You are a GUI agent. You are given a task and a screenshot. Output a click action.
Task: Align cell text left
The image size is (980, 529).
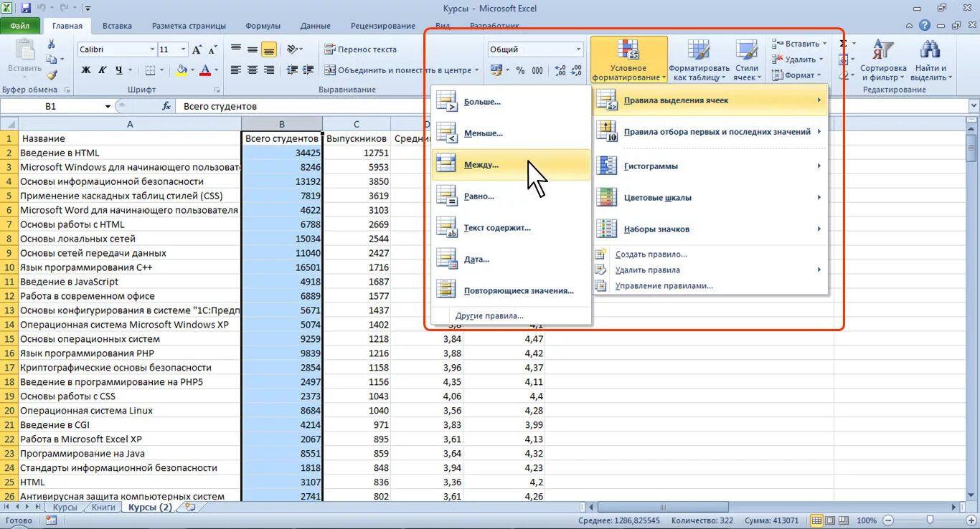coord(236,70)
